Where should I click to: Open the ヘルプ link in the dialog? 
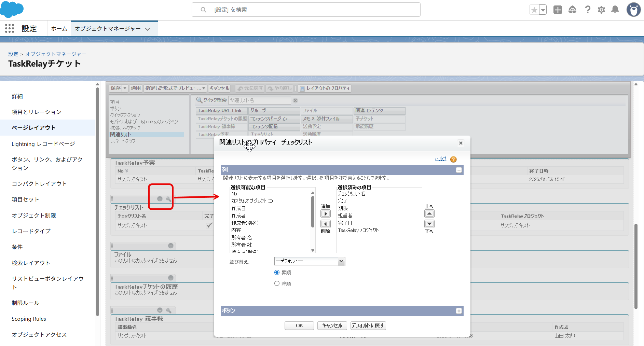tap(440, 158)
